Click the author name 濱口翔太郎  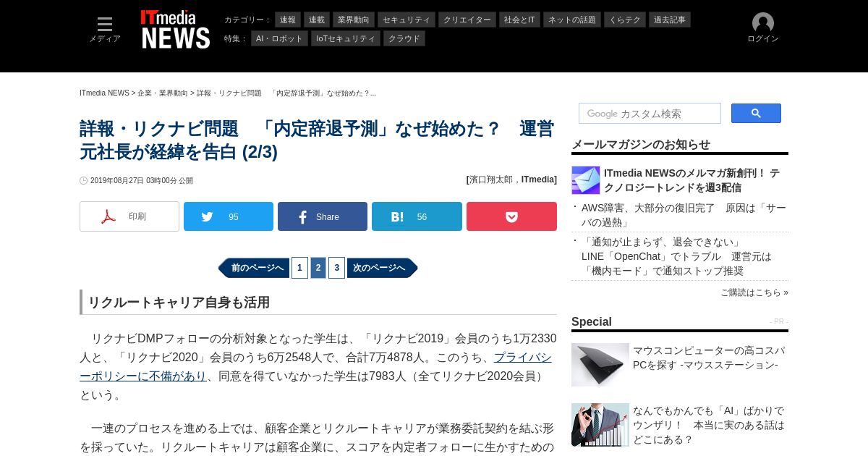point(493,180)
